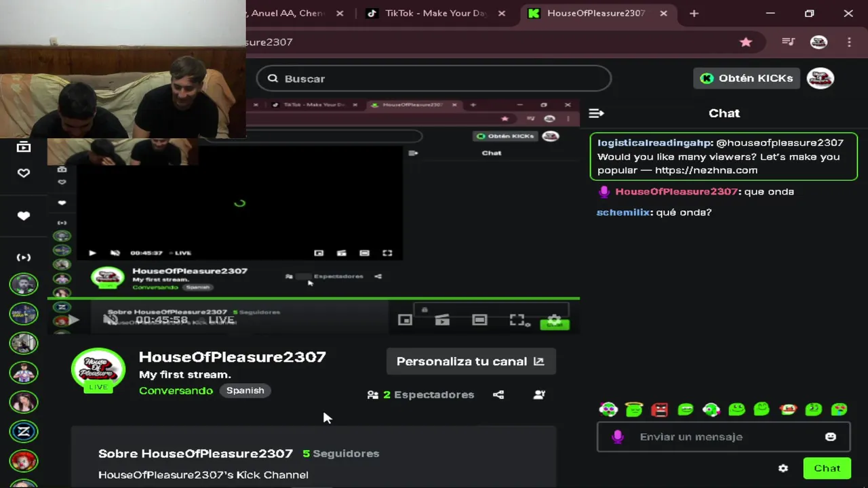Open the player settings gear

click(x=554, y=320)
